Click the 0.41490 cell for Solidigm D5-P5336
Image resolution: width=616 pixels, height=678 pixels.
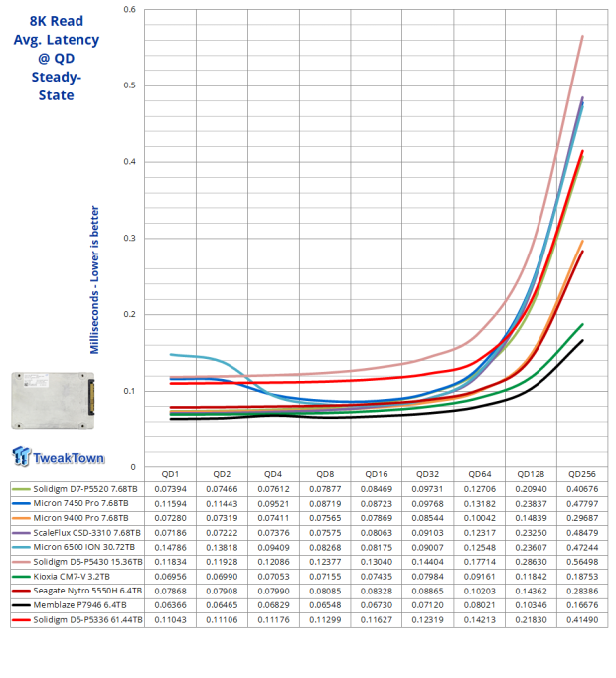pyautogui.click(x=582, y=620)
